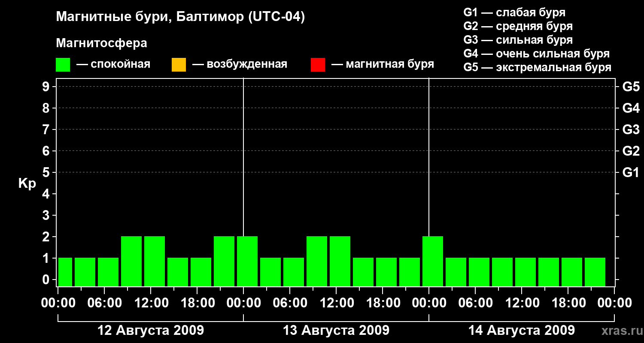Screen dimensions: 644x343
Task: Click the 'G1 — слабая буря' description
Action: click(514, 12)
